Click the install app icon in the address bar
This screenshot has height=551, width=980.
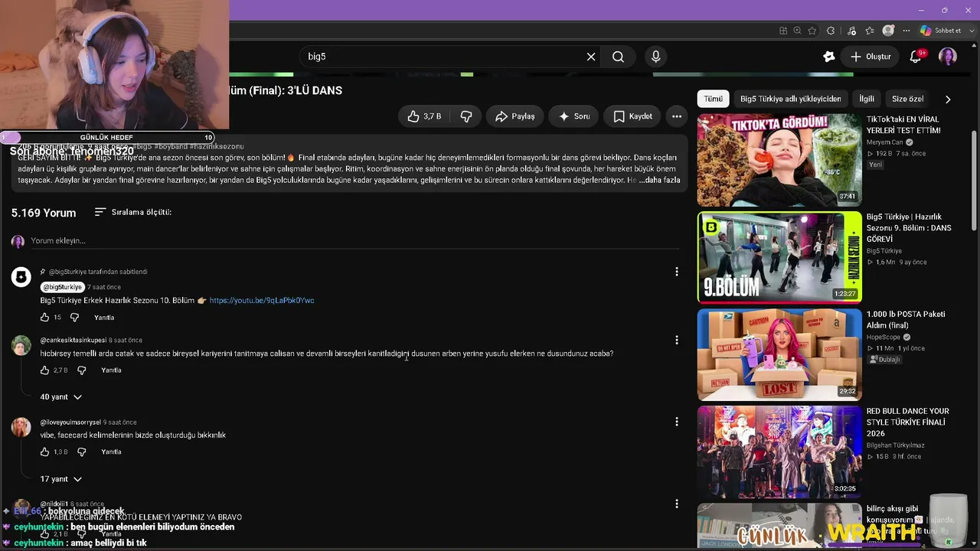pyautogui.click(x=783, y=31)
